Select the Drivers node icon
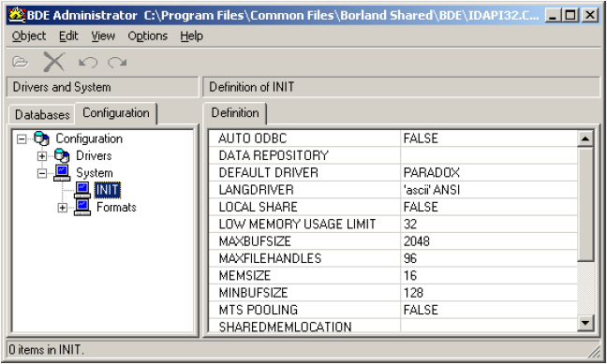607x364 pixels. (x=62, y=155)
